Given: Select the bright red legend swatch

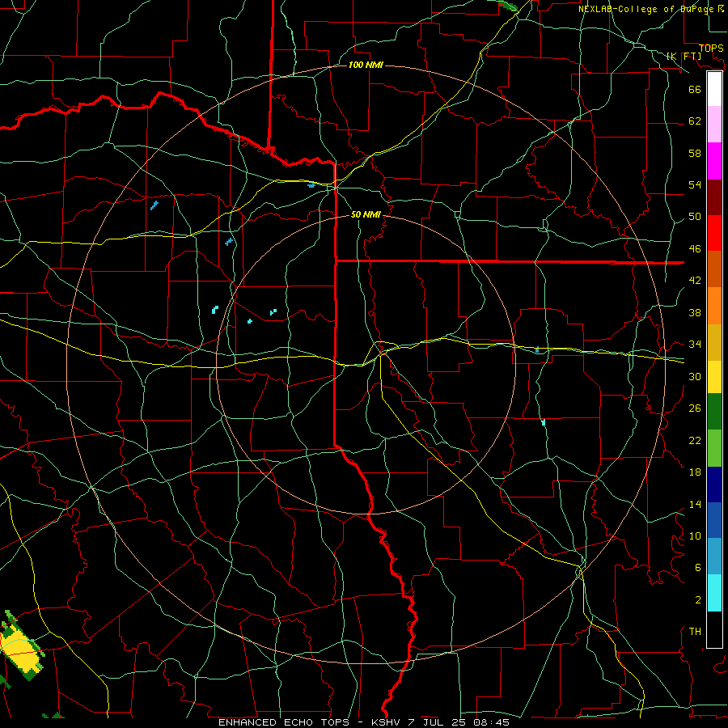Looking at the screenshot, I should (x=714, y=233).
